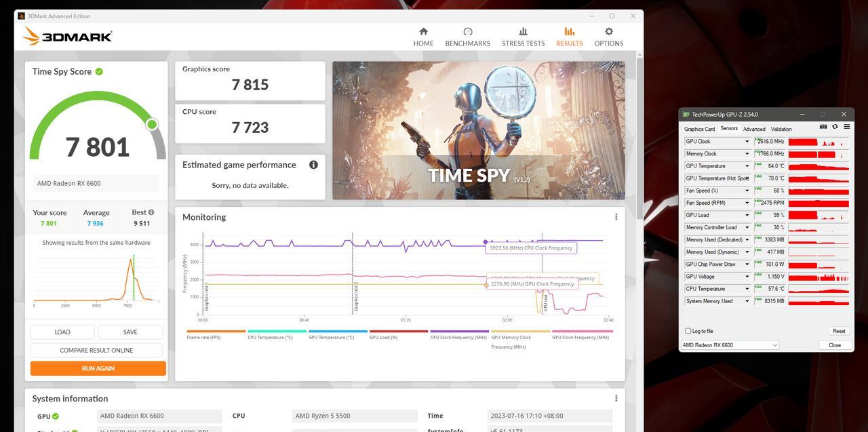Toggle the Frame rate (FPS) legend series
The width and height of the screenshot is (868, 432).
coord(216,335)
